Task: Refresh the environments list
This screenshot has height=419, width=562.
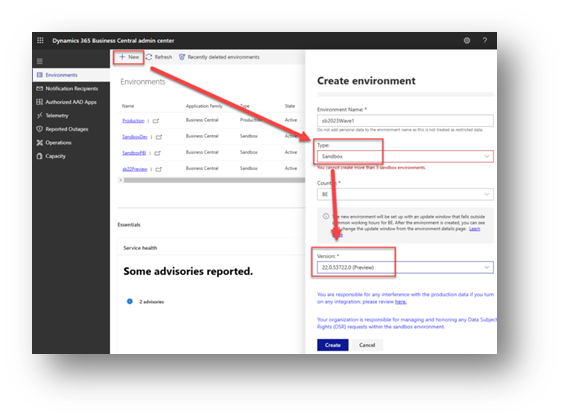Action: click(159, 57)
